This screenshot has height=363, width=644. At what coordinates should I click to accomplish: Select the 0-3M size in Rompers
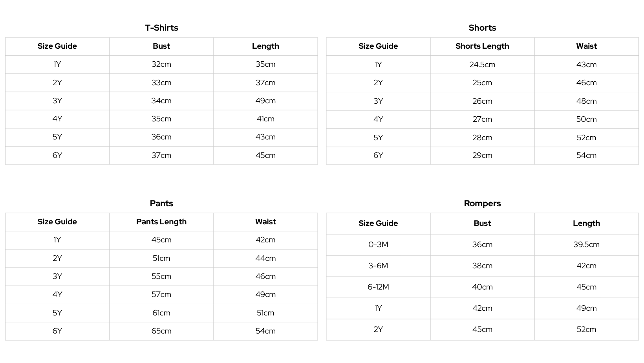point(378,245)
